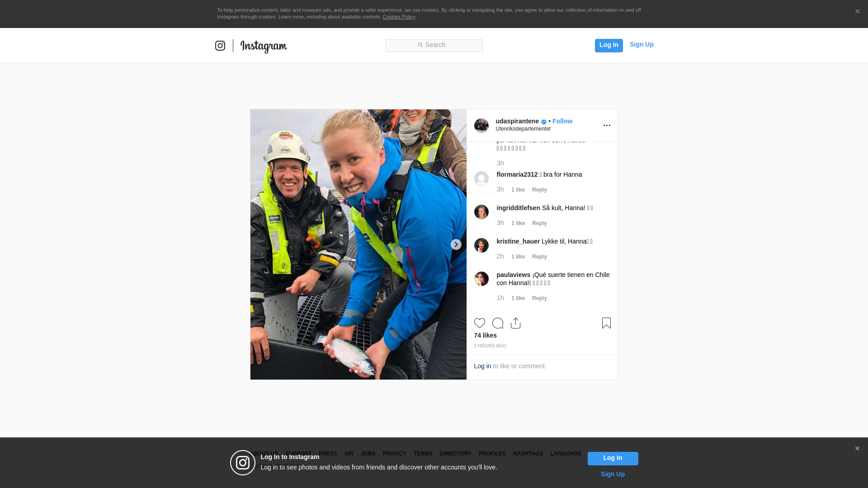868x488 pixels.
Task: Dismiss the cookie notice banner
Action: point(857,12)
